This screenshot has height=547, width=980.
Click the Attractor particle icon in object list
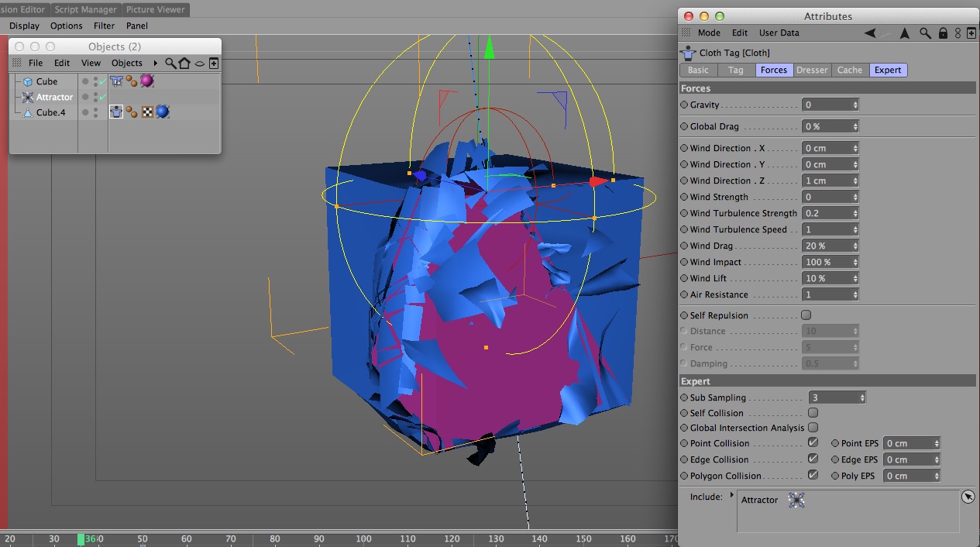[27, 97]
